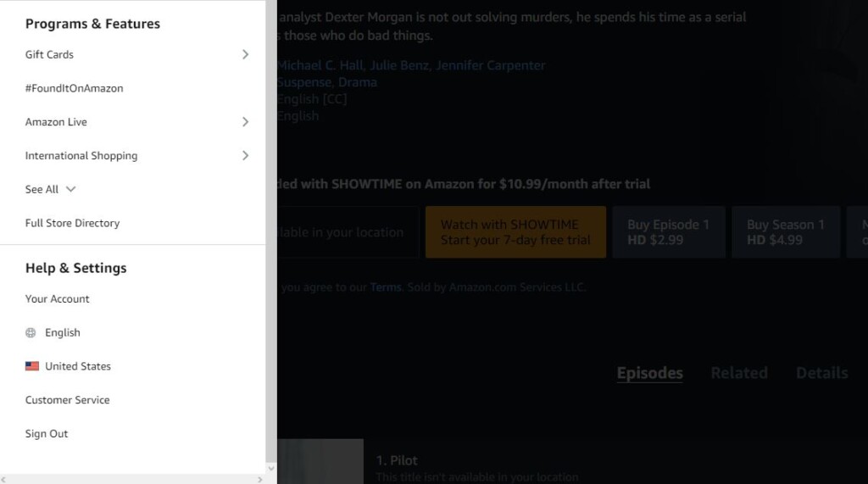Image resolution: width=868 pixels, height=484 pixels.
Task: Buy Season 1 HD $4.99
Action: point(786,232)
